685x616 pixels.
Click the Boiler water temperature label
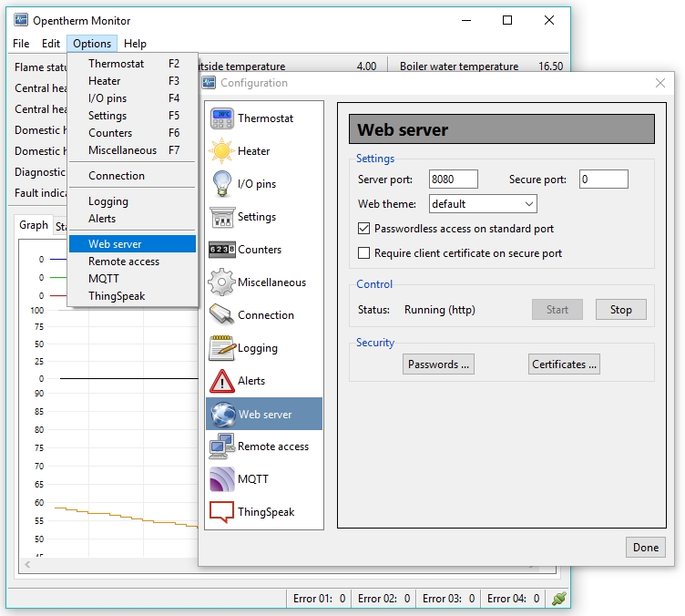tap(459, 67)
